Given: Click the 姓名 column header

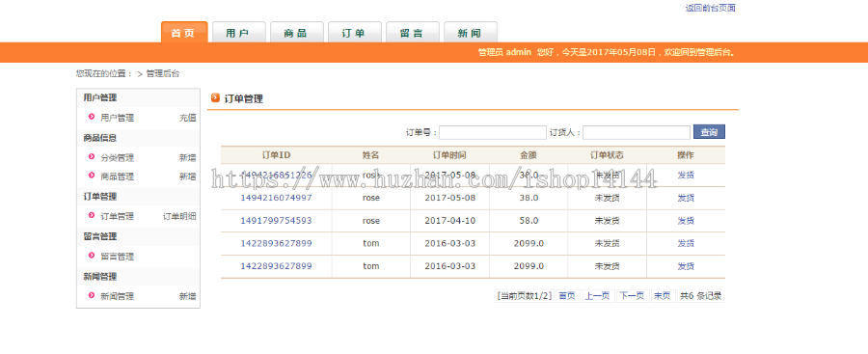Looking at the screenshot, I should click(x=371, y=155).
